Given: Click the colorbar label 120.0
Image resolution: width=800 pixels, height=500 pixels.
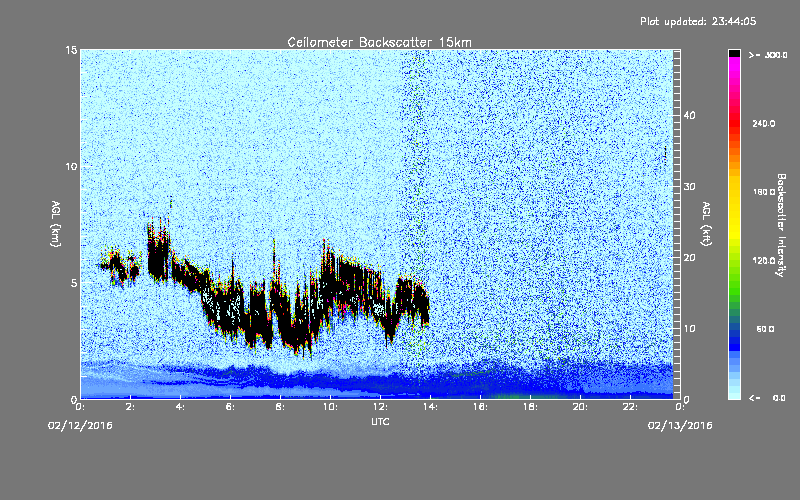Looking at the screenshot, I should (764, 261).
